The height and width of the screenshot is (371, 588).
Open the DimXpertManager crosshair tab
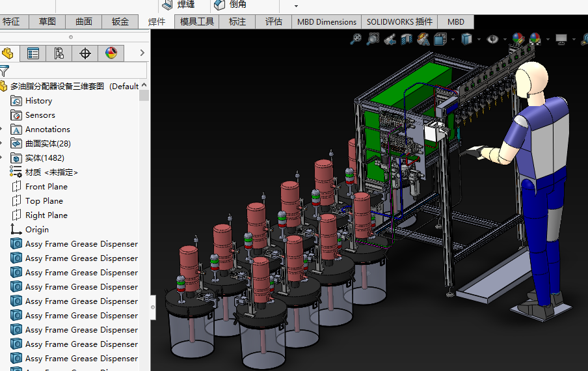(x=85, y=53)
